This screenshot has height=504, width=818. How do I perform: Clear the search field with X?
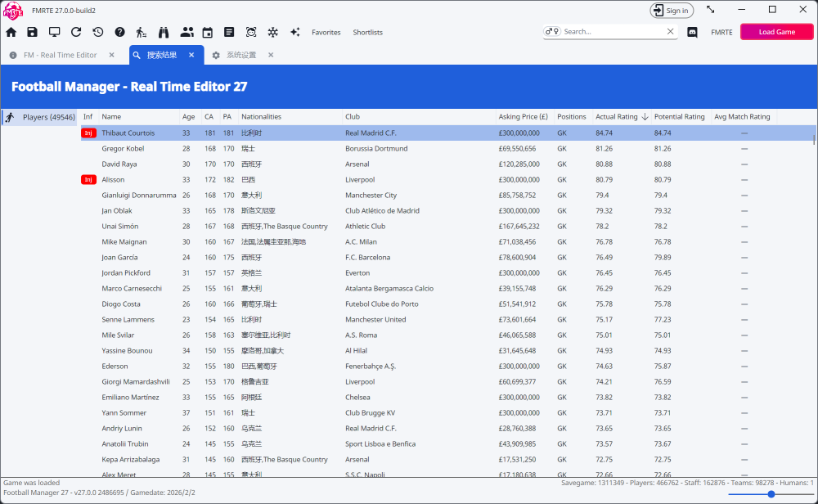671,32
